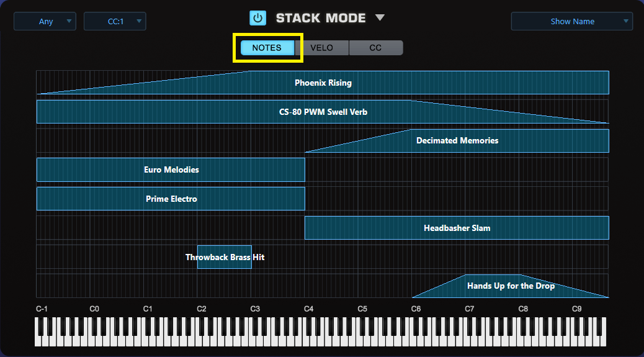Open the Any channel dropdown

45,21
